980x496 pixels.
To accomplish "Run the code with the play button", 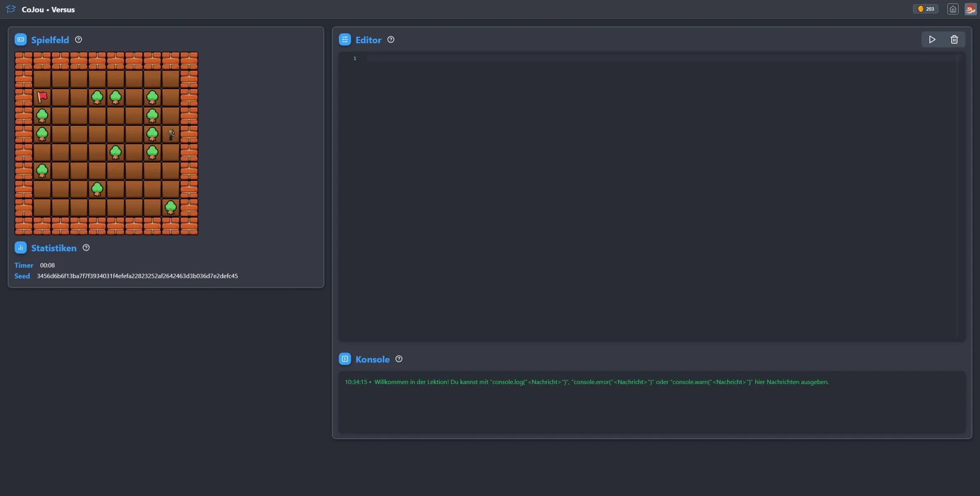I will click(x=932, y=40).
